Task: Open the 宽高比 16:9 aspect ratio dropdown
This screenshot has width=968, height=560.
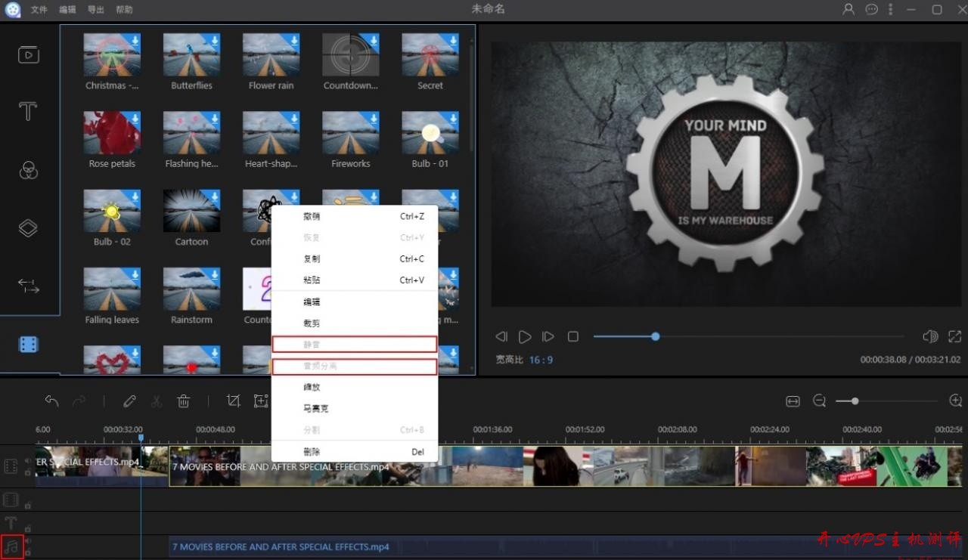Action: pyautogui.click(x=541, y=360)
